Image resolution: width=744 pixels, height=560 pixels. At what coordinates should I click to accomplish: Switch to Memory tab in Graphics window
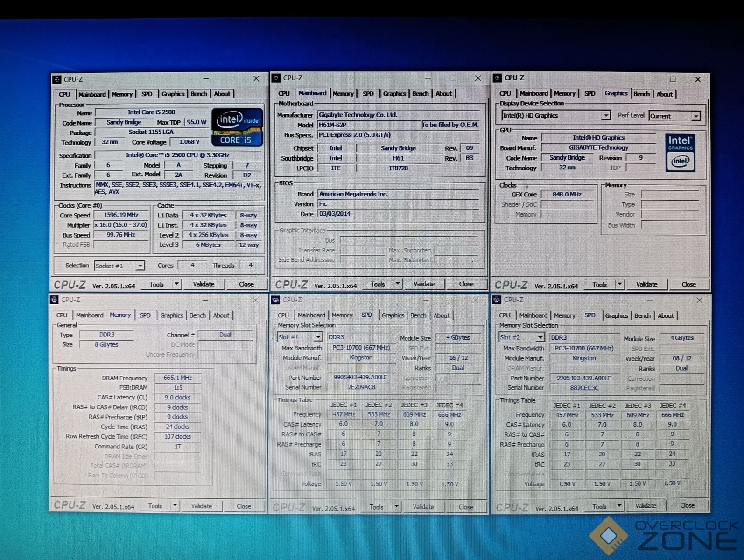564,94
